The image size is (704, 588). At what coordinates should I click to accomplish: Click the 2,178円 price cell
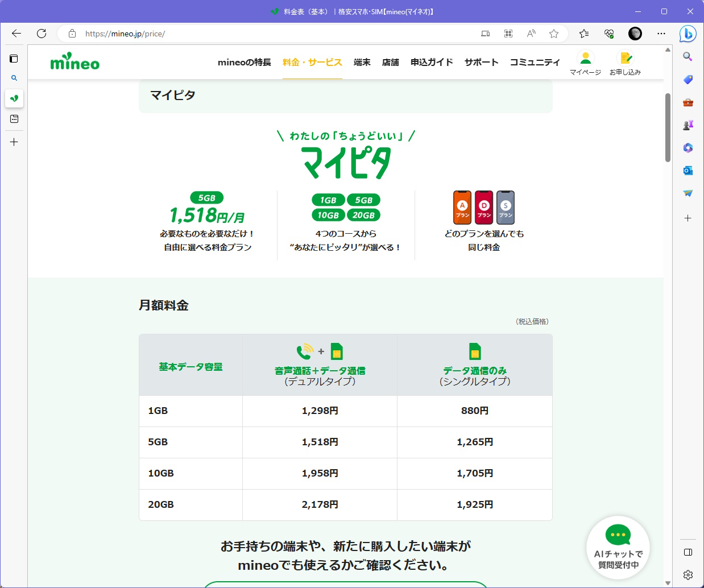pos(320,504)
